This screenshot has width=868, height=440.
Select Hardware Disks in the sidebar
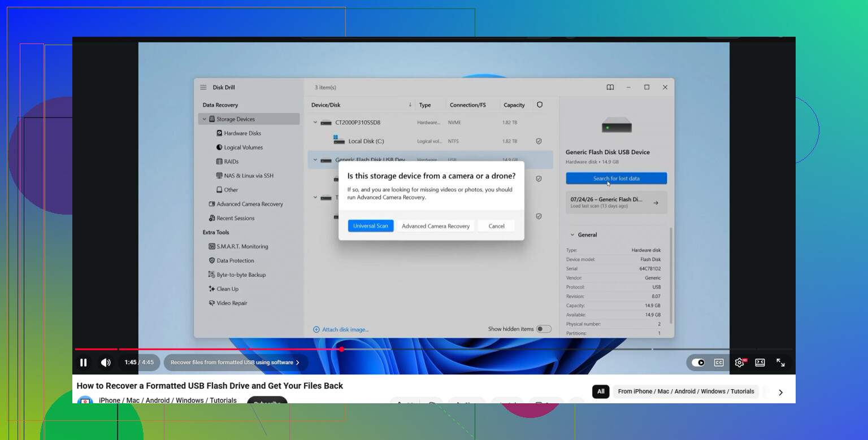[242, 133]
